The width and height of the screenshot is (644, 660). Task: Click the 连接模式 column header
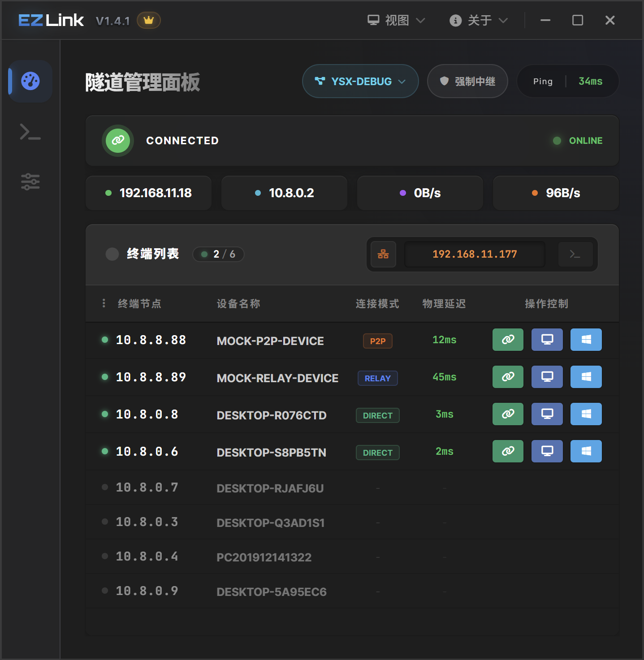[377, 304]
